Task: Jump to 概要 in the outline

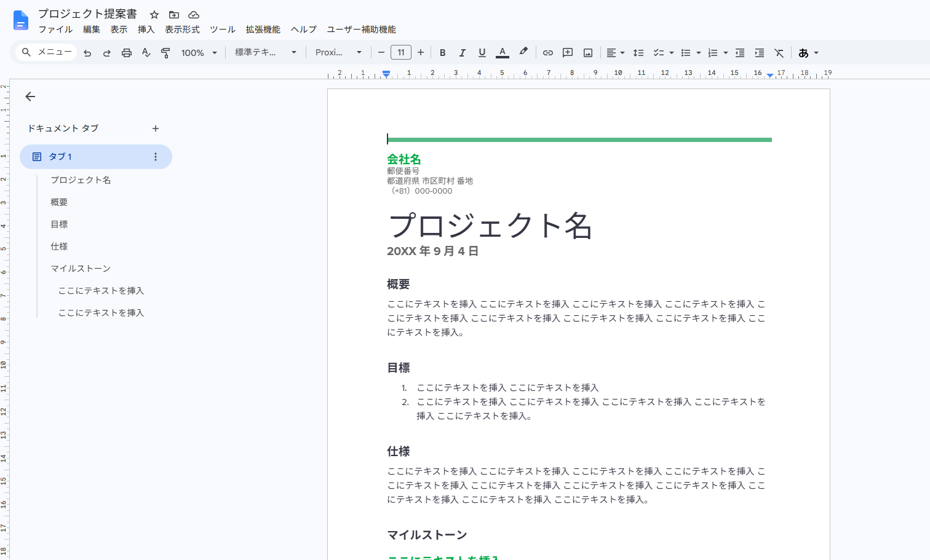Action: [59, 202]
